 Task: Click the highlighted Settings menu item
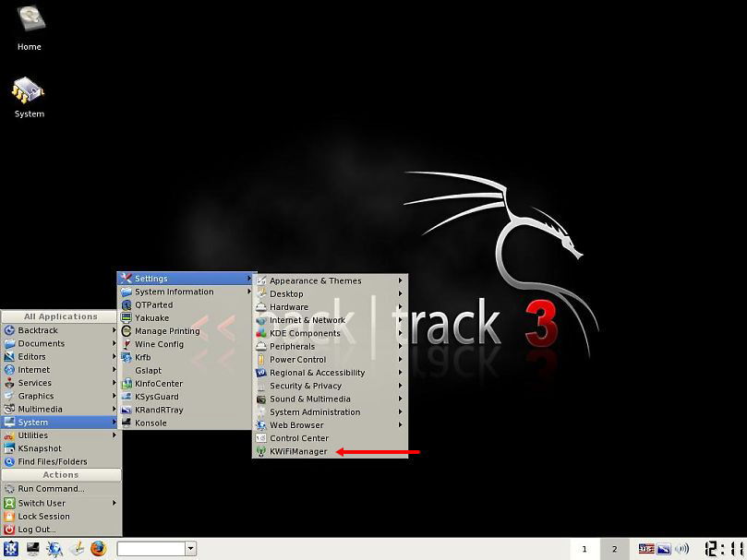185,278
